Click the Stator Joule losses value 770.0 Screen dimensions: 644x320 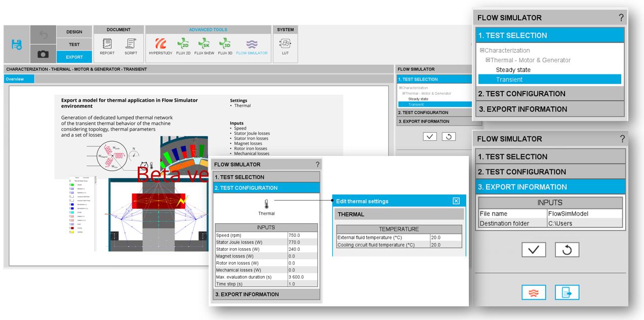tap(302, 242)
